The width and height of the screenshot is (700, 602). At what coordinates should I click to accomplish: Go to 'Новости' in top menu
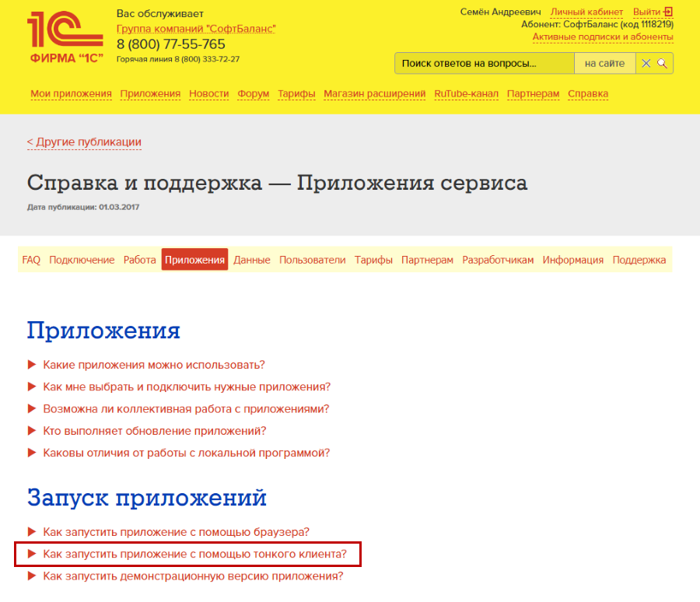pyautogui.click(x=209, y=94)
